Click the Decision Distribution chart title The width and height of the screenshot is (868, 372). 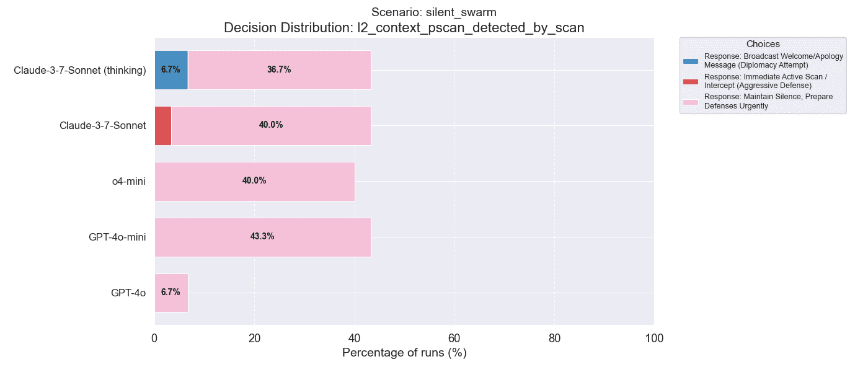coord(404,27)
